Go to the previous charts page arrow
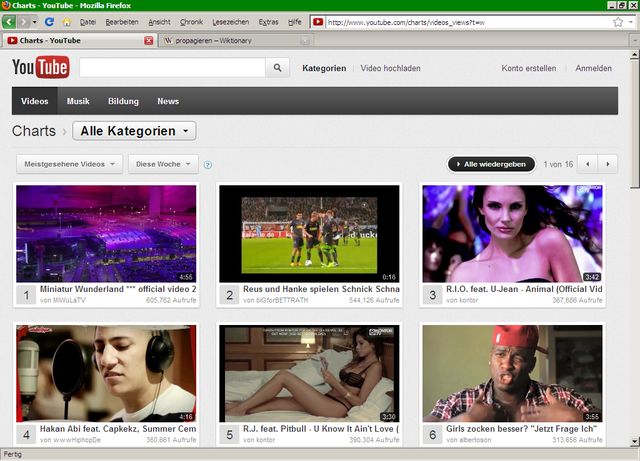This screenshot has width=640, height=461. (x=588, y=163)
